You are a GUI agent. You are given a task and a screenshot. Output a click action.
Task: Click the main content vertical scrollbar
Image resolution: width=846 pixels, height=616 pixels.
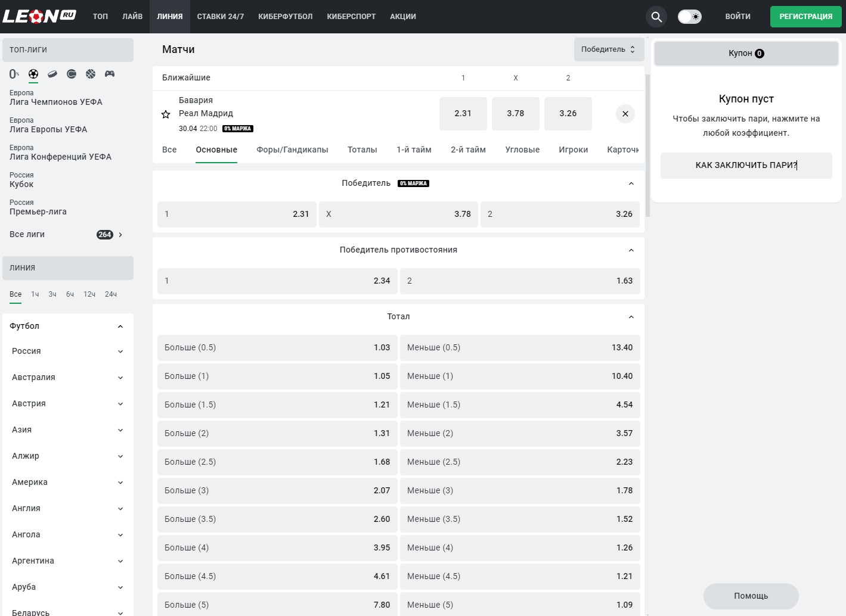[647, 146]
